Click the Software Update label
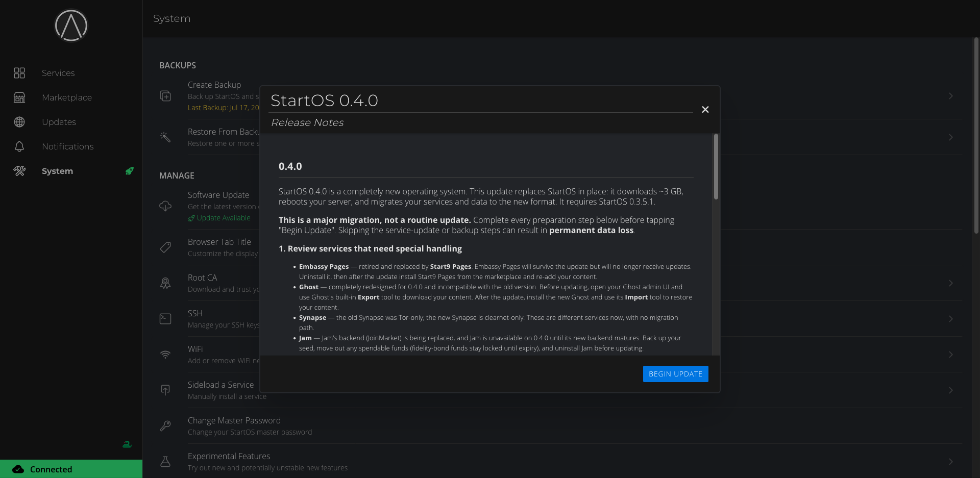The height and width of the screenshot is (478, 980). 218,195
